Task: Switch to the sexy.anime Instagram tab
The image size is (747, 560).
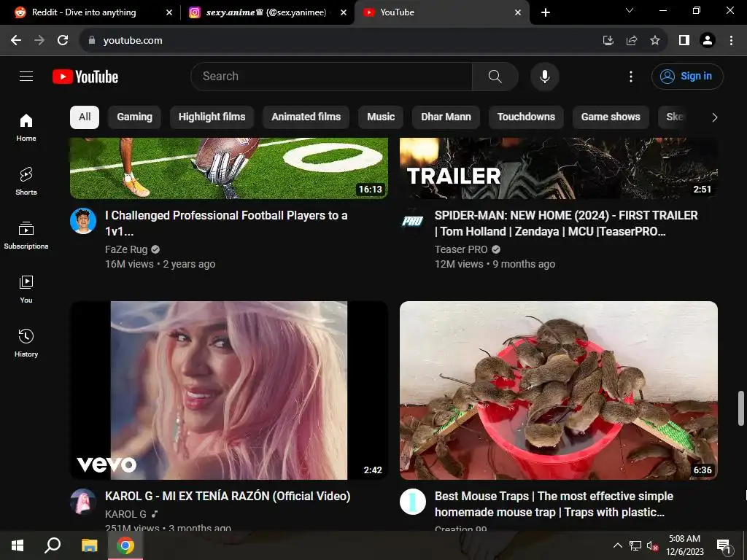Action: point(266,12)
